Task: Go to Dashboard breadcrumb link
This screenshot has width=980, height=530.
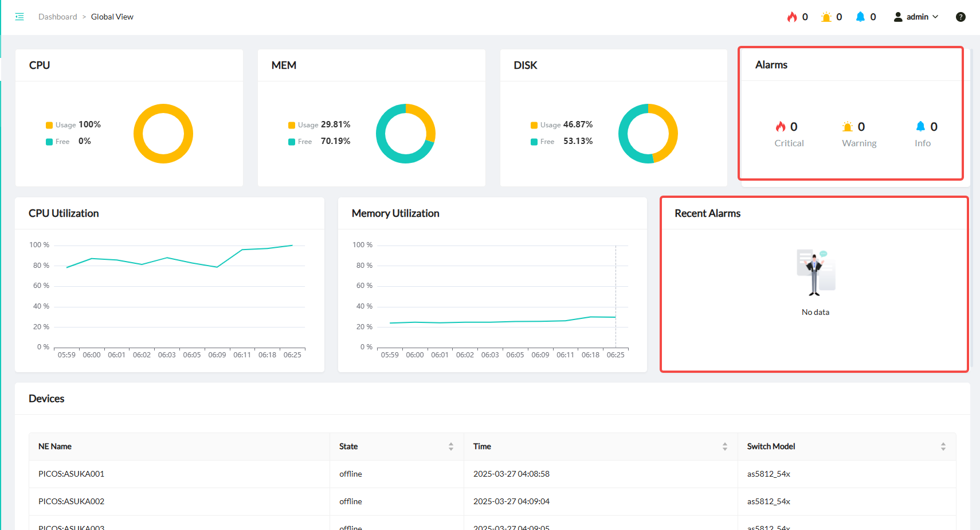Action: coord(57,17)
